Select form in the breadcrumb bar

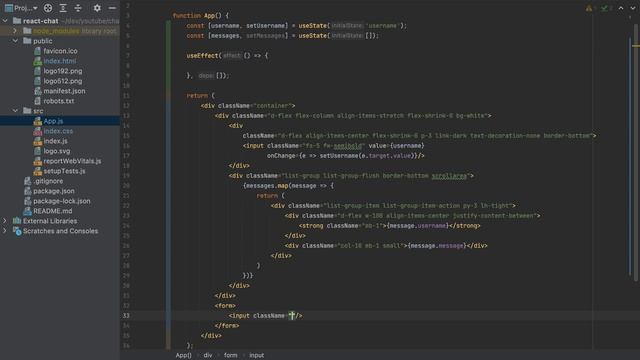point(230,355)
